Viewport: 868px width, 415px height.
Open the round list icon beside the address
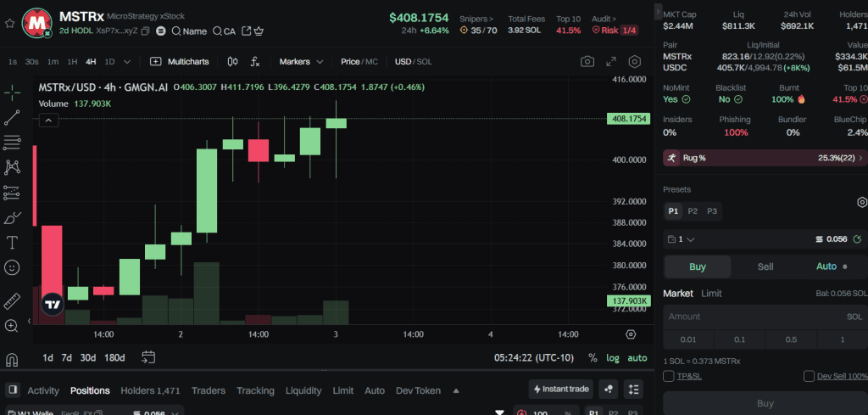coord(160,31)
